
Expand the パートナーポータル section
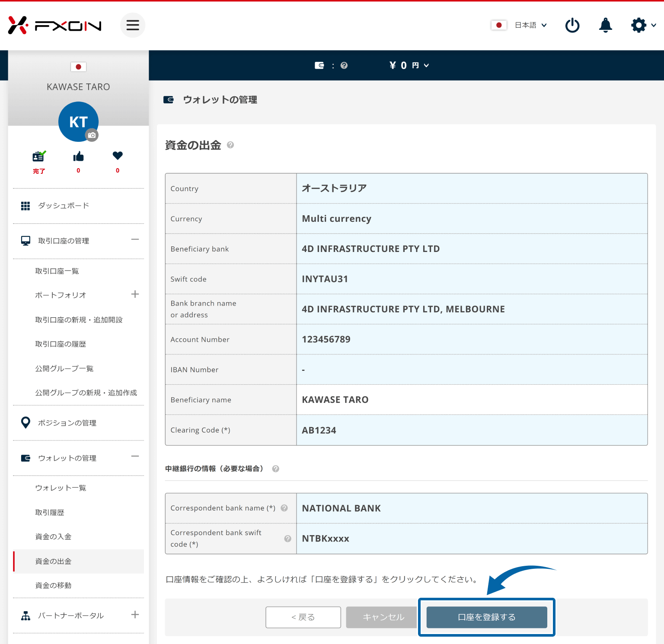135,615
